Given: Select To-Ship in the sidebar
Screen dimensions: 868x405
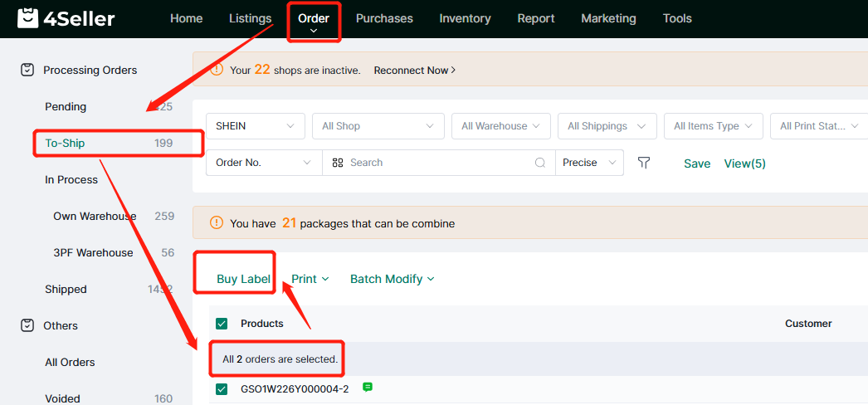Looking at the screenshot, I should point(65,143).
